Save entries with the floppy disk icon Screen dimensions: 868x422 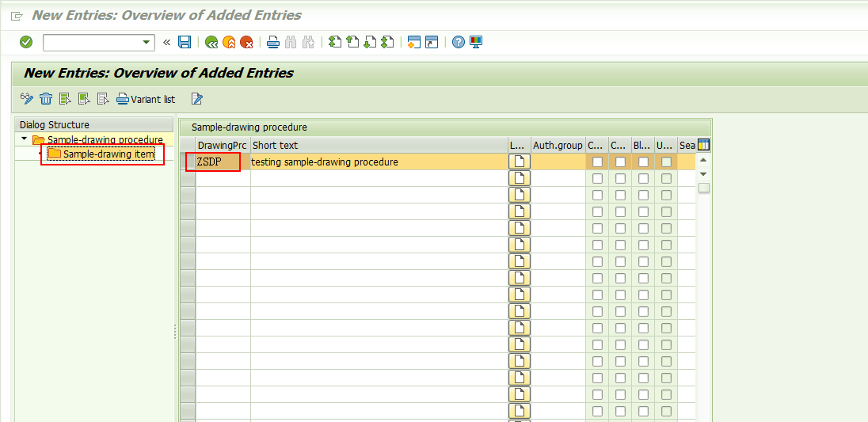pos(185,42)
